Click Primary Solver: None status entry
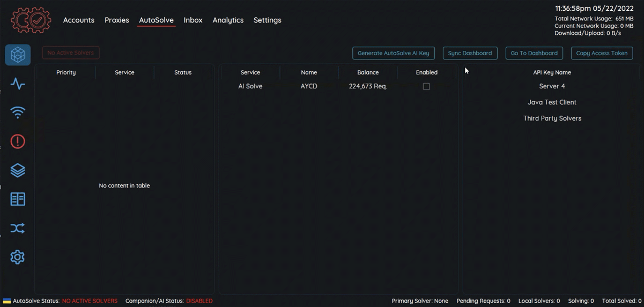 point(420,301)
